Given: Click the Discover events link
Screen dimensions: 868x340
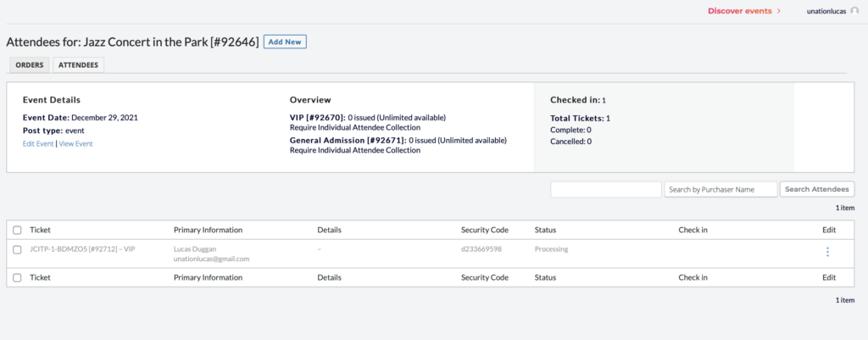Looking at the screenshot, I should point(739,10).
